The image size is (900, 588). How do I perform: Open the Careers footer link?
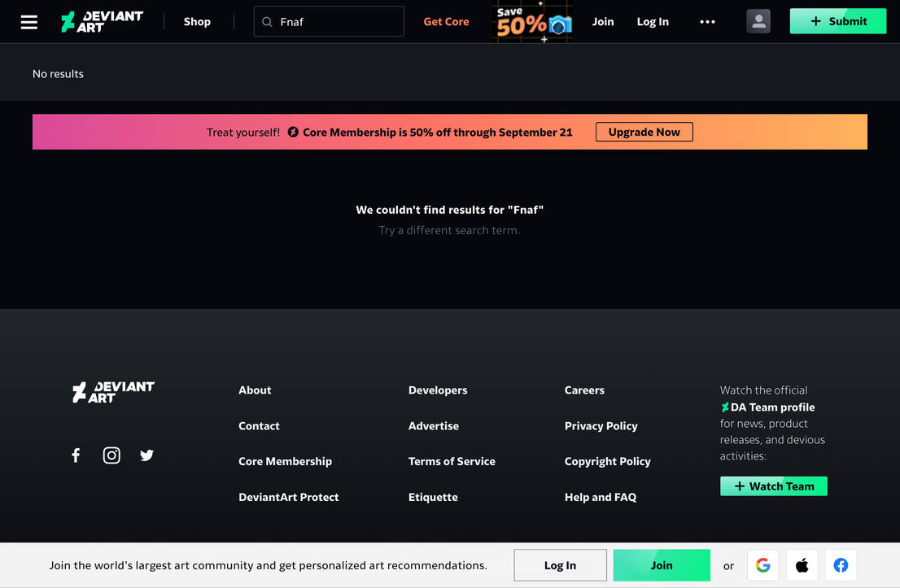click(x=584, y=390)
